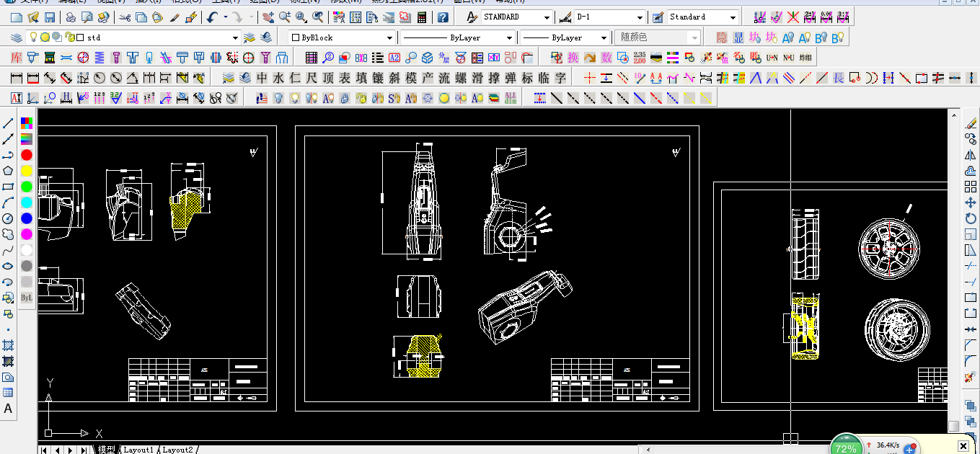Expand the std layer dropdown
The width and height of the screenshot is (980, 454).
tap(235, 37)
